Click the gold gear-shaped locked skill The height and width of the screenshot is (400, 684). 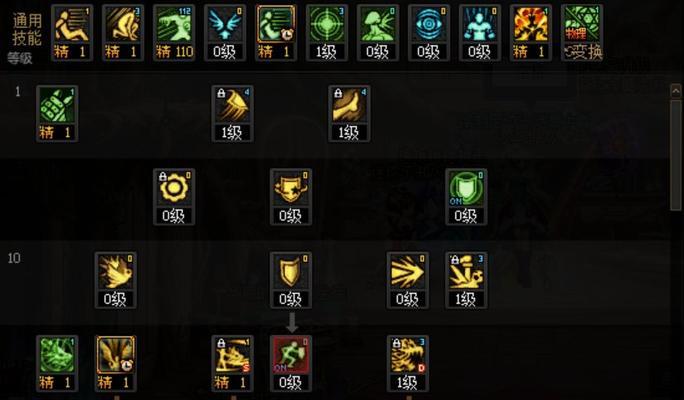(x=174, y=197)
